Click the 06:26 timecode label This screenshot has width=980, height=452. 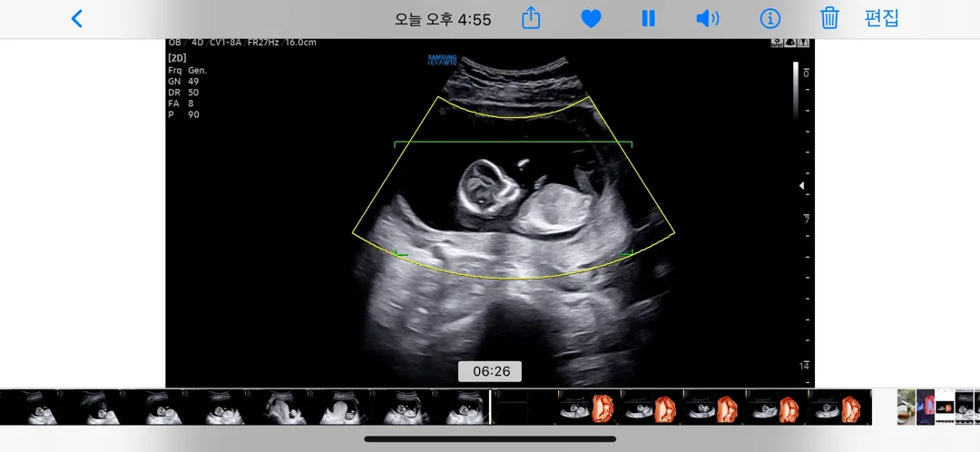pos(490,371)
